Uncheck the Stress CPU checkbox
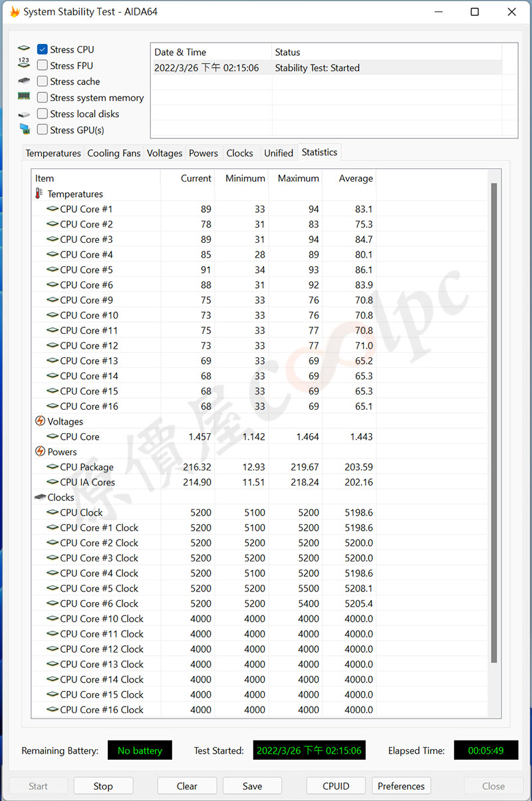This screenshot has height=801, width=532. point(42,49)
